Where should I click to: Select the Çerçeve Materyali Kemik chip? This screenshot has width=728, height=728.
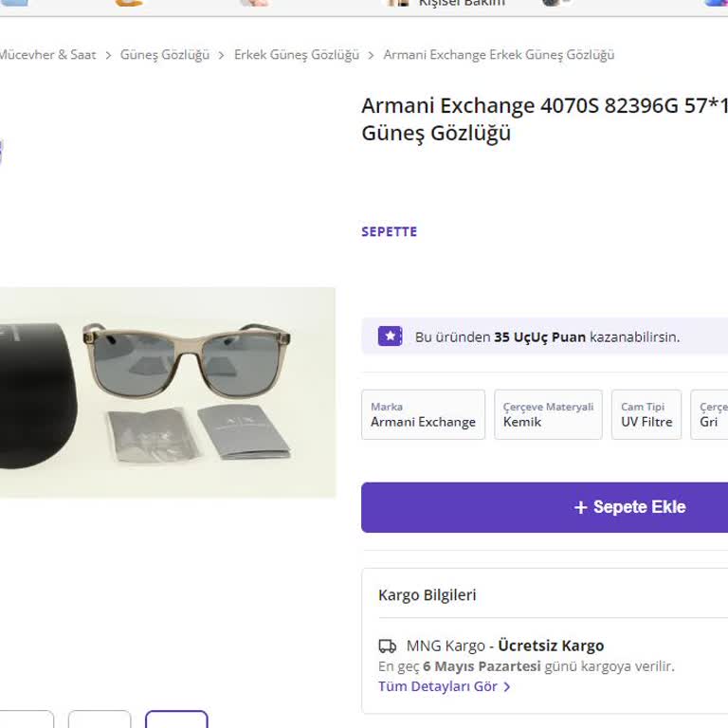point(548,415)
